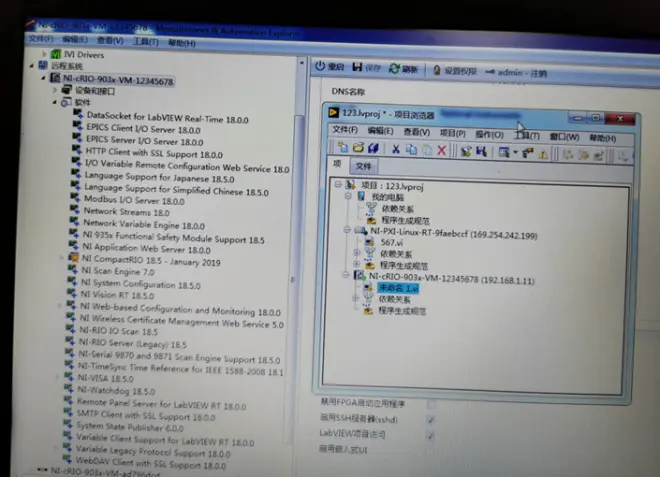Select DataSocket for LabVIEW Real-Time 18.0.0
The width and height of the screenshot is (660, 477).
pos(168,117)
